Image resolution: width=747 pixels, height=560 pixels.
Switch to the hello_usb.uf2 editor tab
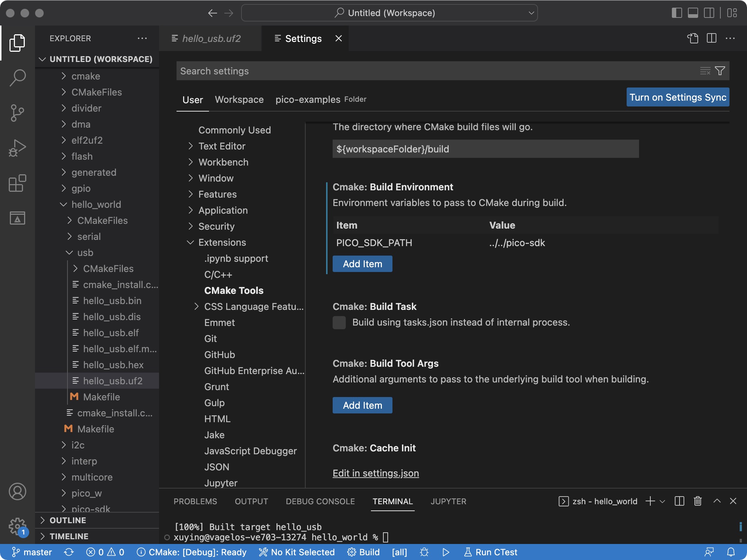(212, 38)
